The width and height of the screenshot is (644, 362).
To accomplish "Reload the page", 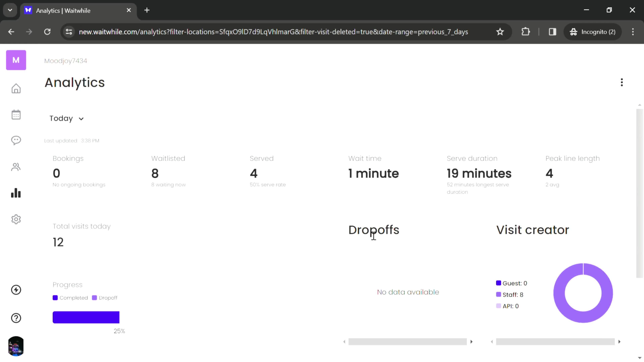I will pyautogui.click(x=47, y=32).
